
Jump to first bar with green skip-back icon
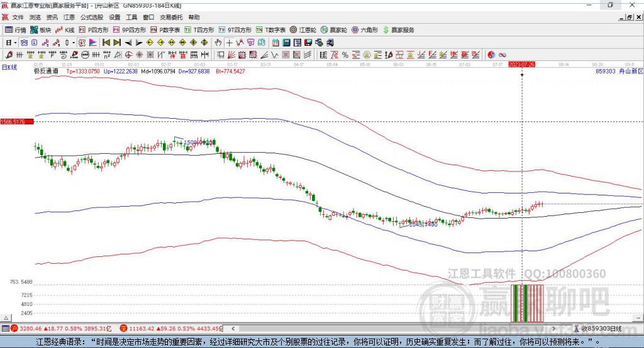pyautogui.click(x=106, y=43)
